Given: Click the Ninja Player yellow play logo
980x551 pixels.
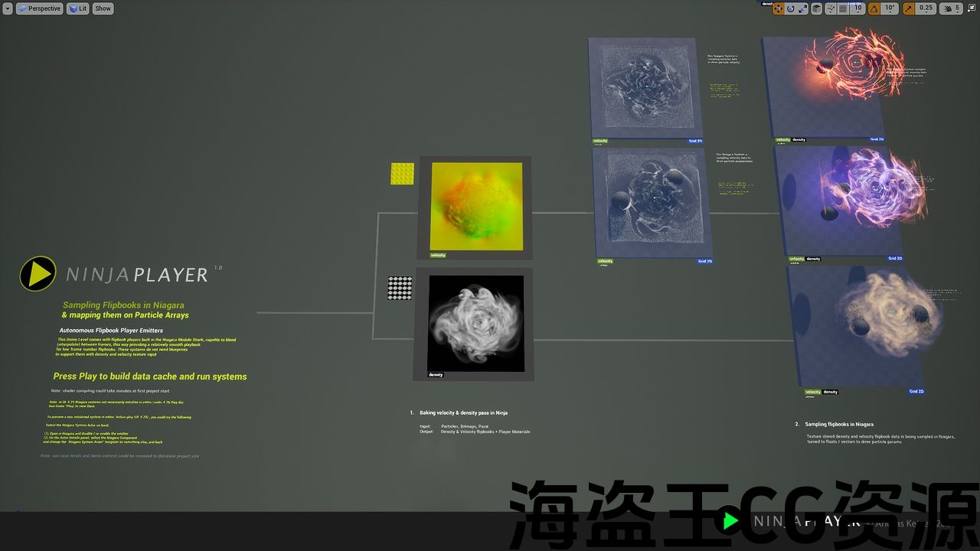Looking at the screenshot, I should 38,273.
